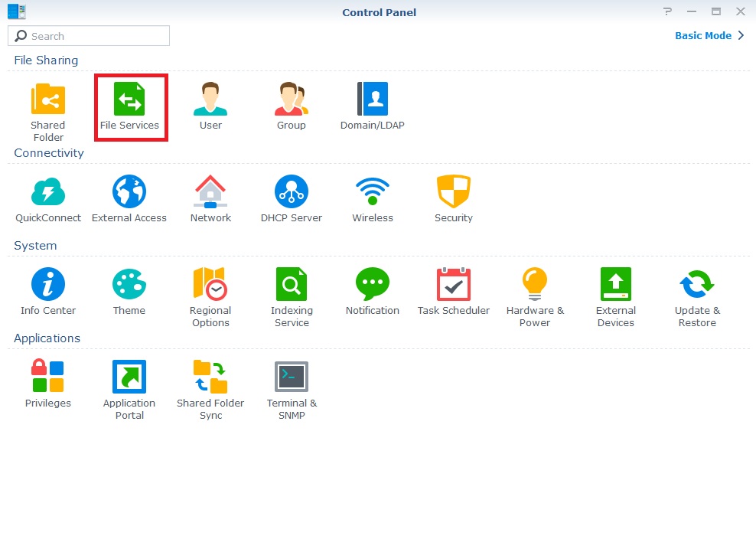This screenshot has height=539, width=756.
Task: Open the File Services icon
Action: click(129, 100)
